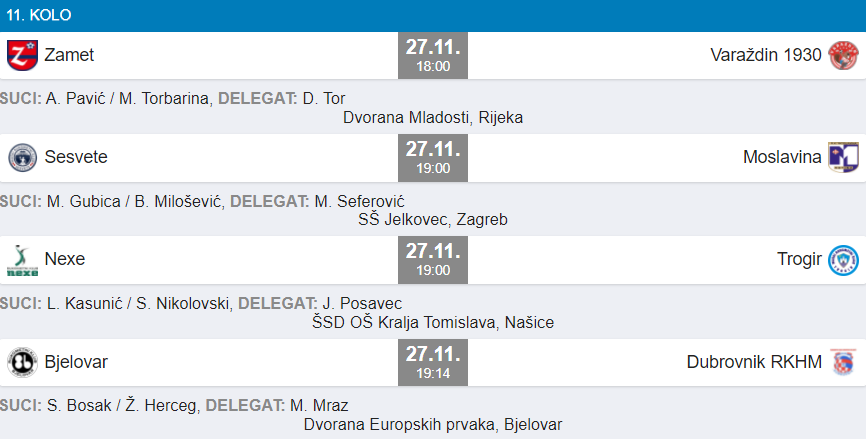Open the Zamet team name link
The image size is (866, 439).
(69, 55)
